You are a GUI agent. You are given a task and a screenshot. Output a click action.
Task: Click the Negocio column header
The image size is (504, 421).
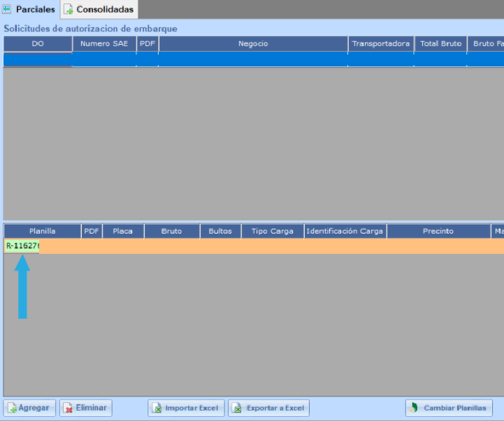[x=252, y=44]
